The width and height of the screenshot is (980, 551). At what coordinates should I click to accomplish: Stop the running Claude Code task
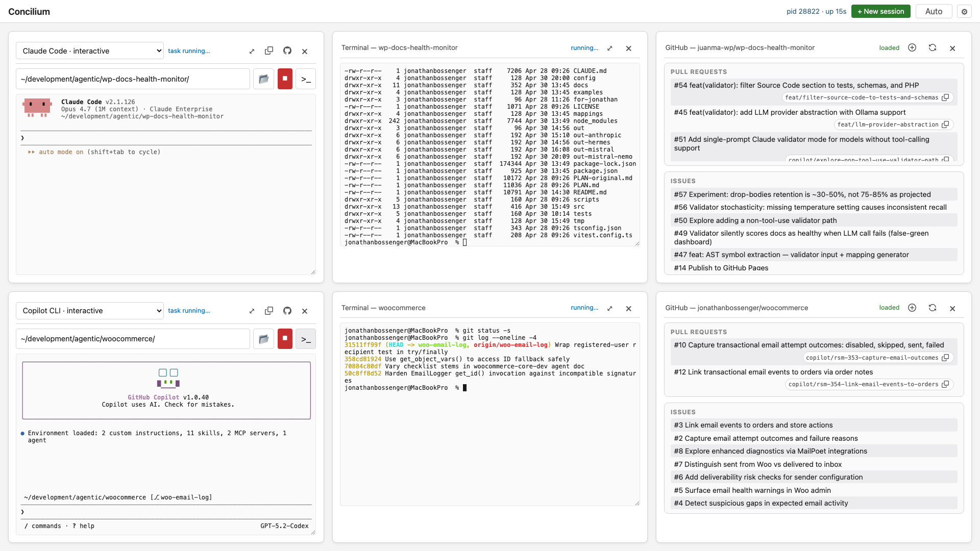pos(285,79)
